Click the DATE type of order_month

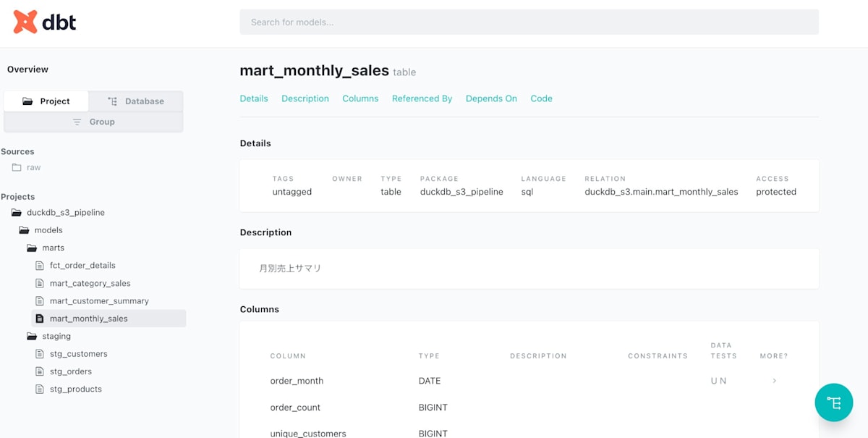(430, 381)
